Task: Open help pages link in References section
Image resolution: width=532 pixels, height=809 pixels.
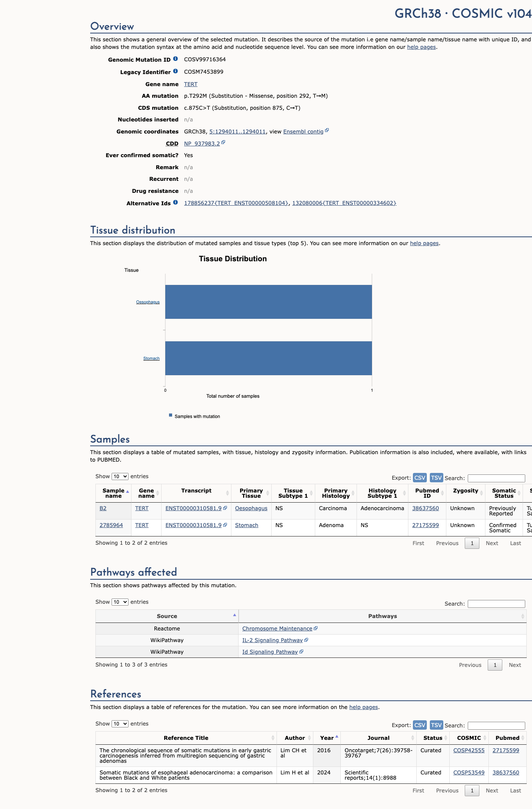Action: pos(364,707)
